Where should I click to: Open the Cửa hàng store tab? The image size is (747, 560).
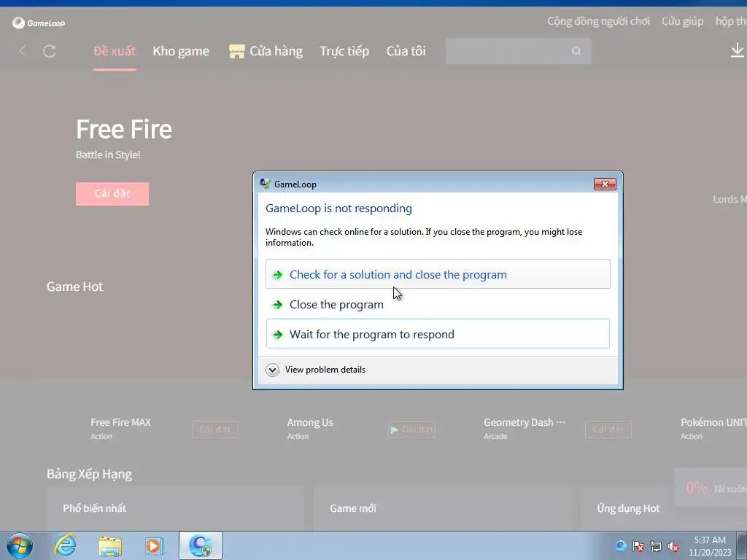point(266,51)
